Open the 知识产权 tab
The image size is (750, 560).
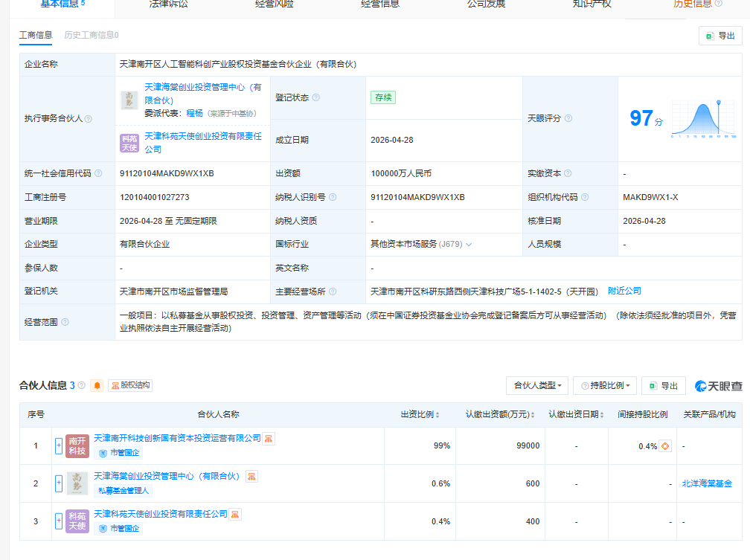click(592, 4)
